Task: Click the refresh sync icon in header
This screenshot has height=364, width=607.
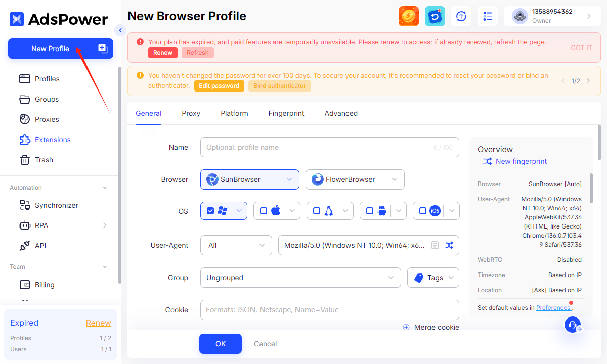Action: (461, 16)
